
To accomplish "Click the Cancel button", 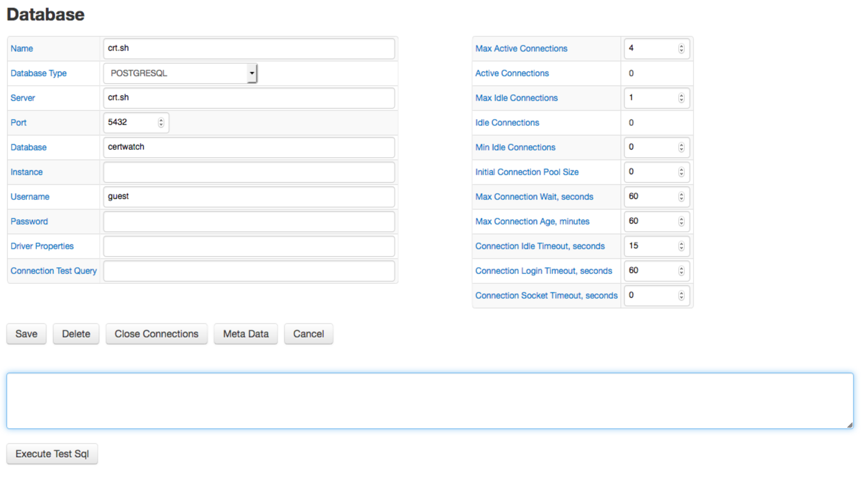I will 308,334.
